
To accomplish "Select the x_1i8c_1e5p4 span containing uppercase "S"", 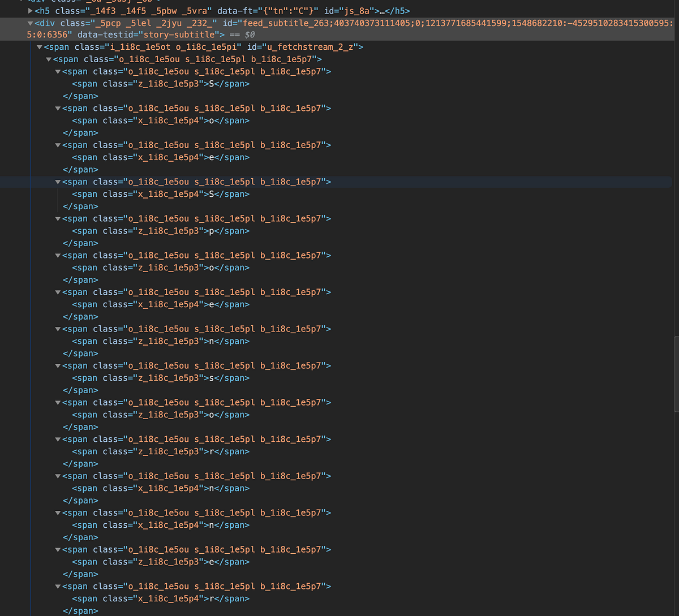I will [161, 194].
